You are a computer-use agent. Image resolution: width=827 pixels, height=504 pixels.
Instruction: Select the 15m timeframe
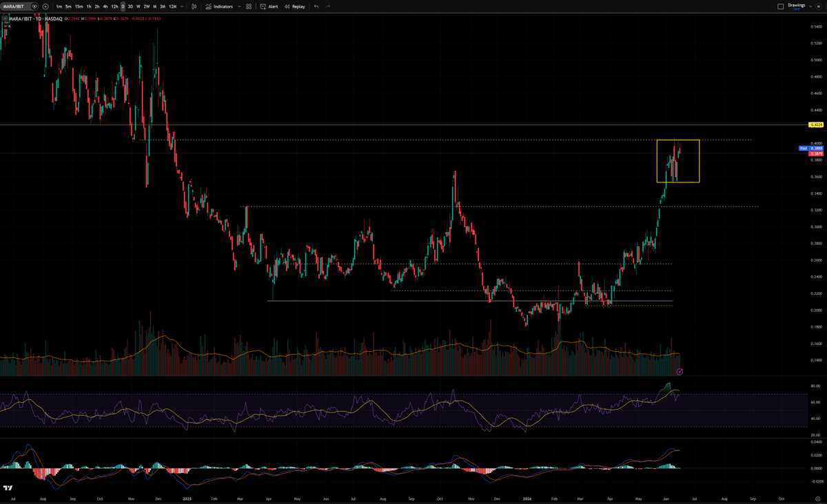[x=79, y=6]
